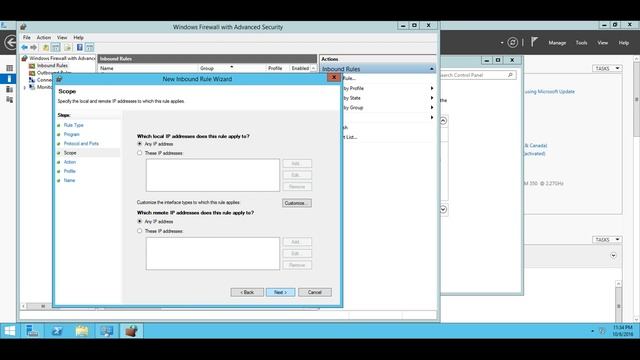This screenshot has width=640, height=360.
Task: Open File Explorer from the taskbar
Action: pyautogui.click(x=82, y=331)
